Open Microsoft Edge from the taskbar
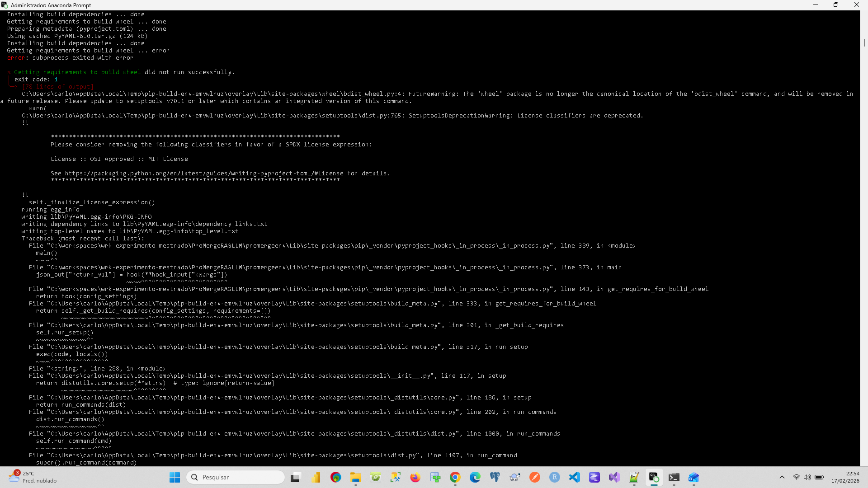 click(475, 477)
